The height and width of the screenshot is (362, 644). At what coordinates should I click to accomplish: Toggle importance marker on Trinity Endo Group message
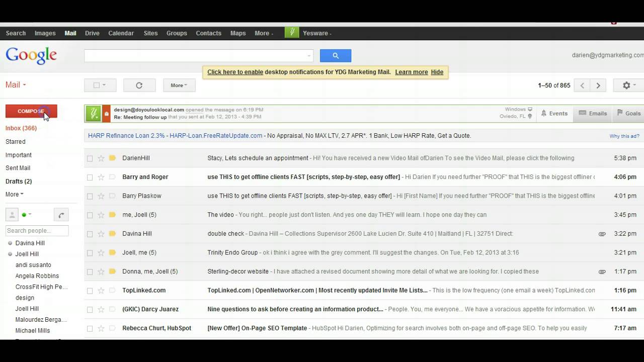coord(112,252)
